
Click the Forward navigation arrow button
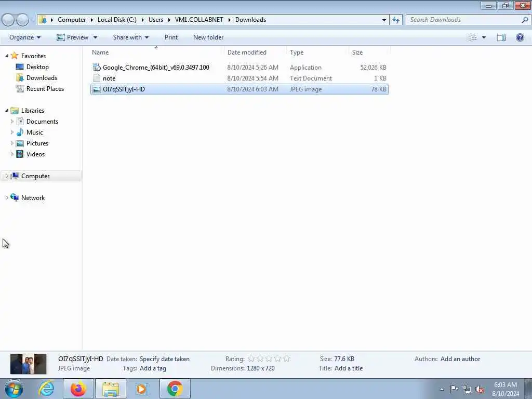(x=22, y=20)
